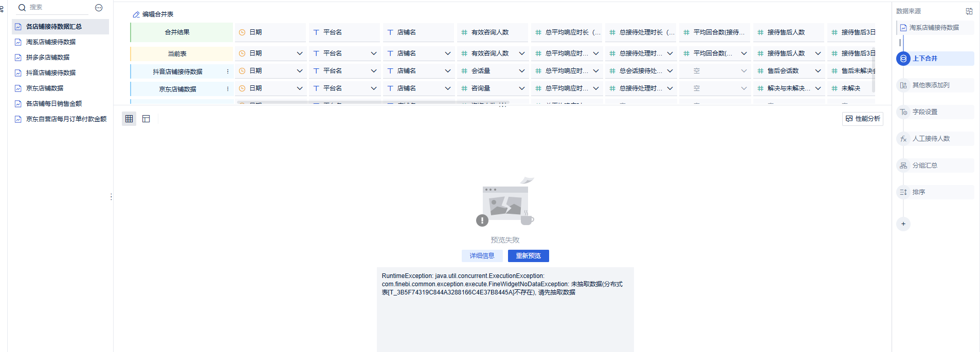Open the 抖音店铺接待数据 row options menu

(228, 71)
